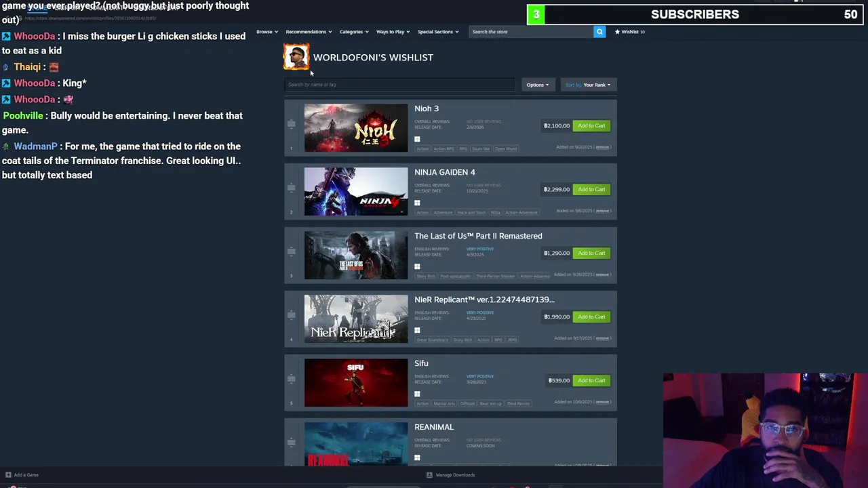
Task: Open the Browse menu
Action: click(x=267, y=32)
